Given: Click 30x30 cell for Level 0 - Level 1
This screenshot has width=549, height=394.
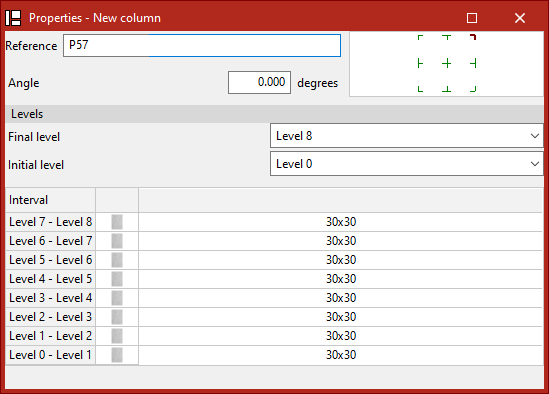Looking at the screenshot, I should click(x=341, y=355).
